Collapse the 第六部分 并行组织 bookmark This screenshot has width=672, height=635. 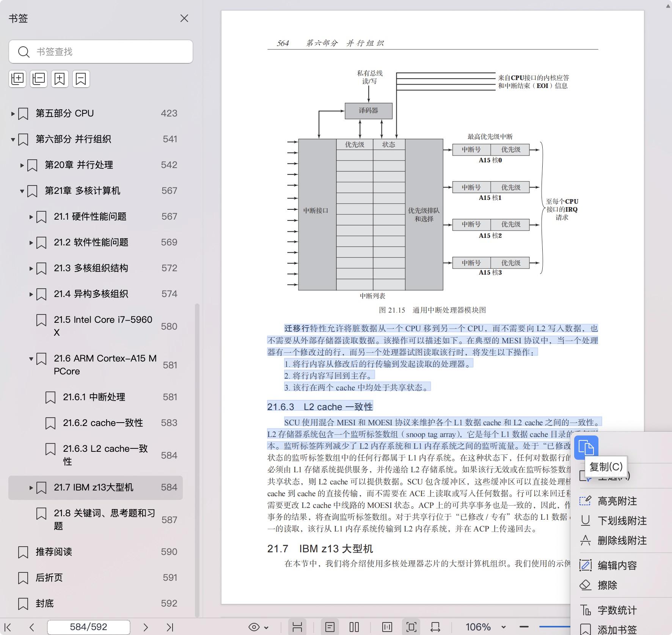click(13, 139)
